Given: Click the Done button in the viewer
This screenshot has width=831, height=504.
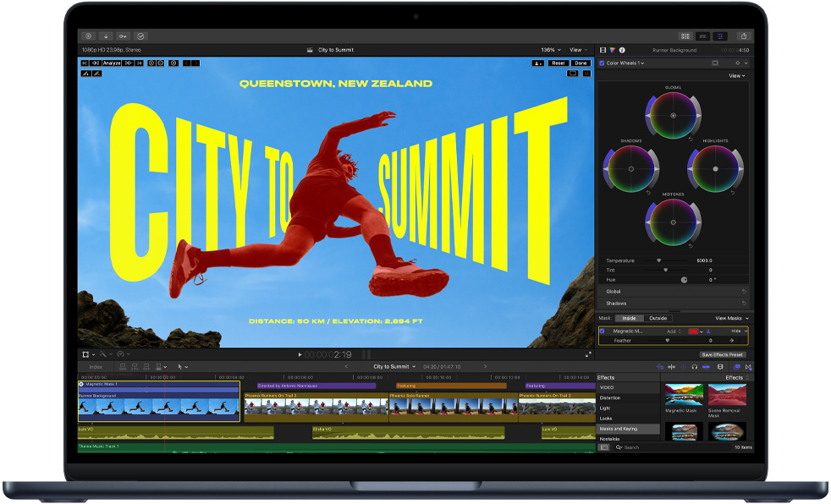Looking at the screenshot, I should (x=580, y=63).
